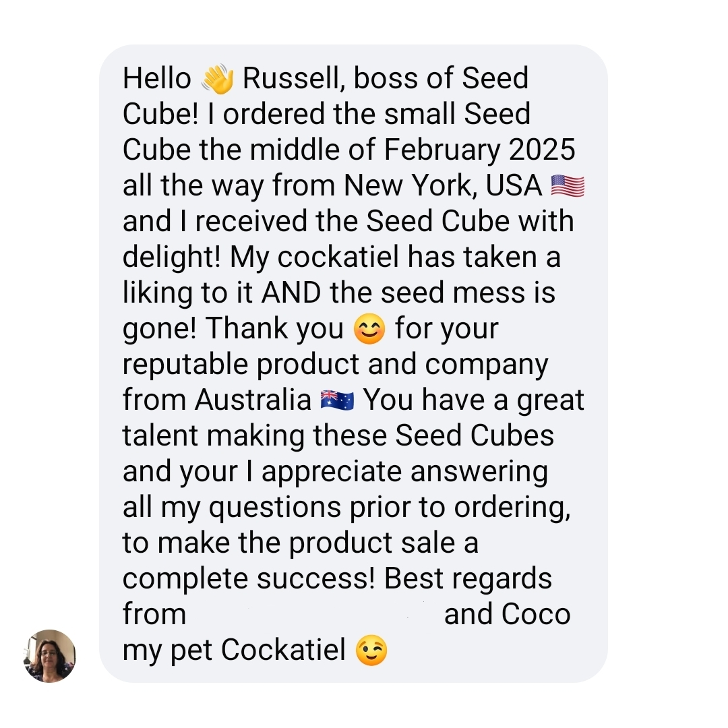Tap the winking face emoji at message end
The height and width of the screenshot is (728, 728).
click(371, 651)
